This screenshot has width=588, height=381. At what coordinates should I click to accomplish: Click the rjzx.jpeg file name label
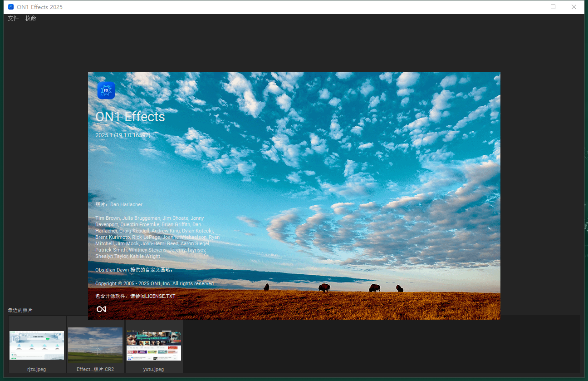pos(37,369)
